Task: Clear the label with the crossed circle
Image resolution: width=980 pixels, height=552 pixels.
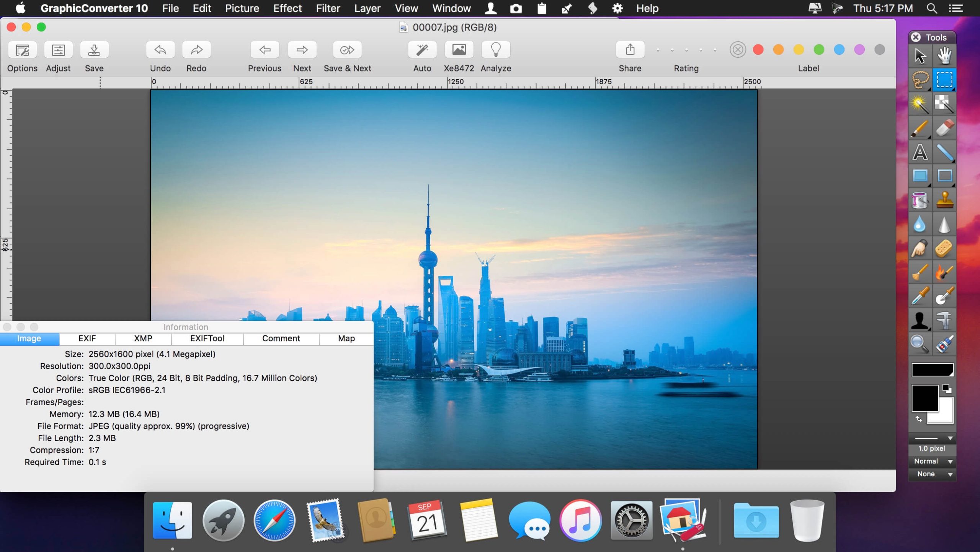Action: pos(737,49)
